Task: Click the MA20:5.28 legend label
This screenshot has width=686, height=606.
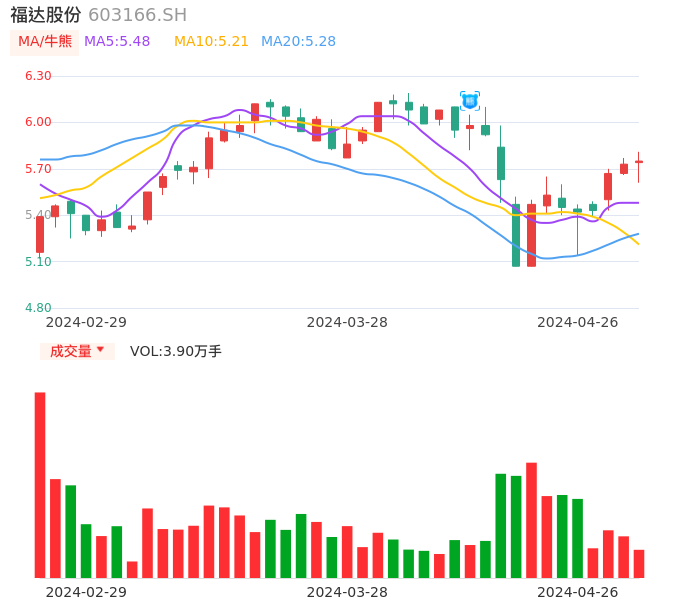Action: coord(298,42)
